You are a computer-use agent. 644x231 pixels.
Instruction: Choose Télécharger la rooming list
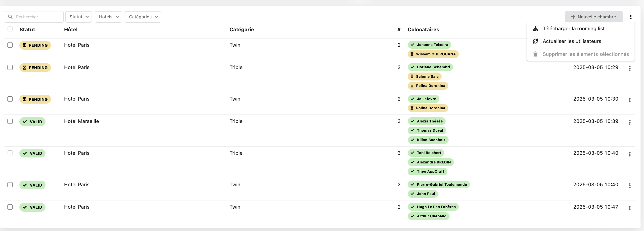point(573,29)
